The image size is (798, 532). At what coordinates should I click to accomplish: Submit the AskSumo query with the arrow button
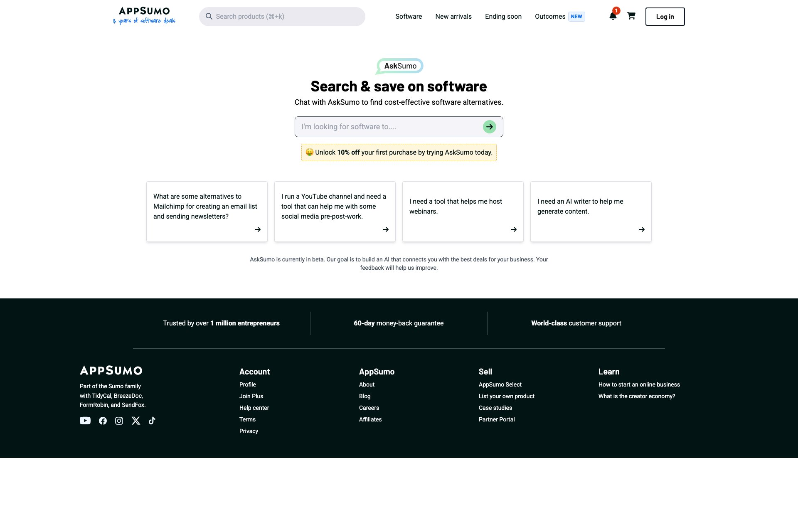tap(489, 127)
